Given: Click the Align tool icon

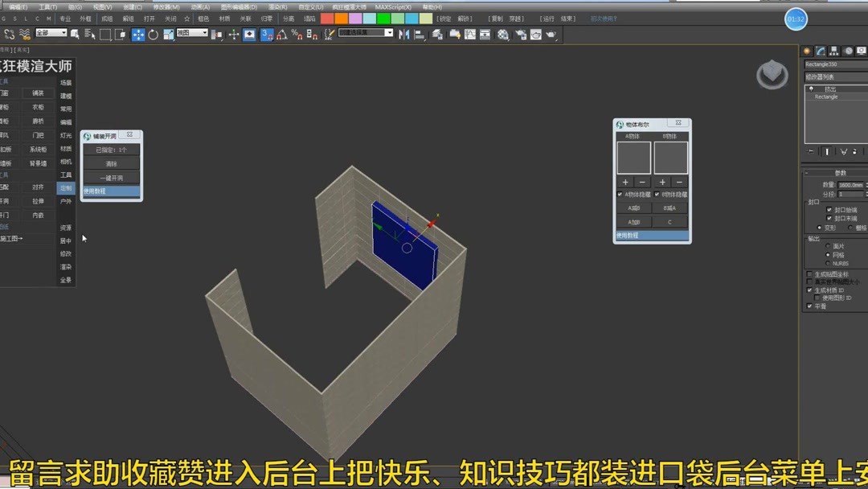Looking at the screenshot, I should (419, 34).
